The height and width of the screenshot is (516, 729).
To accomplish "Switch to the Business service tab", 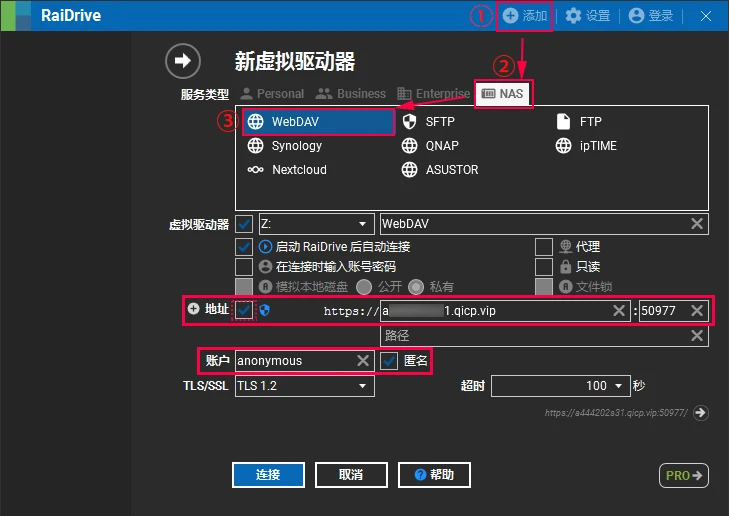I will [351, 94].
